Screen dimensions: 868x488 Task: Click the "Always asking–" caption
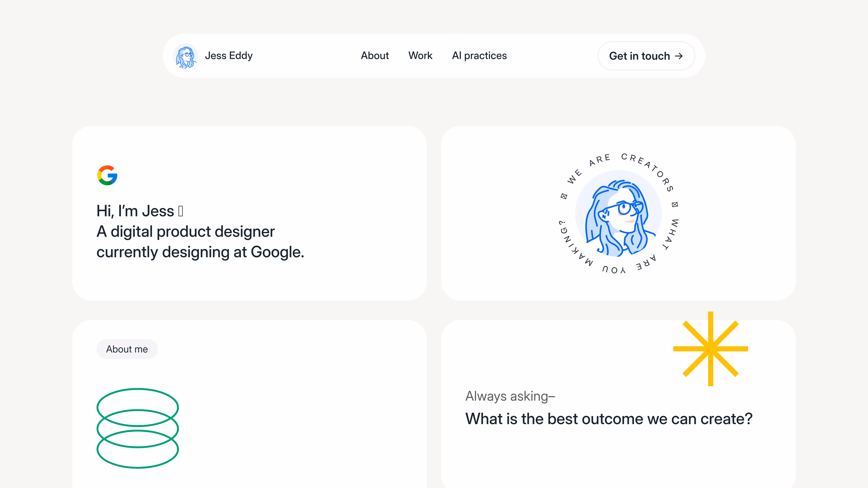(x=510, y=396)
